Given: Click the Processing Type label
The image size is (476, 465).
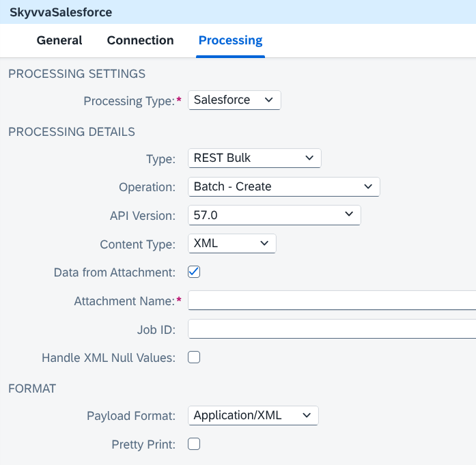Looking at the screenshot, I should [129, 101].
